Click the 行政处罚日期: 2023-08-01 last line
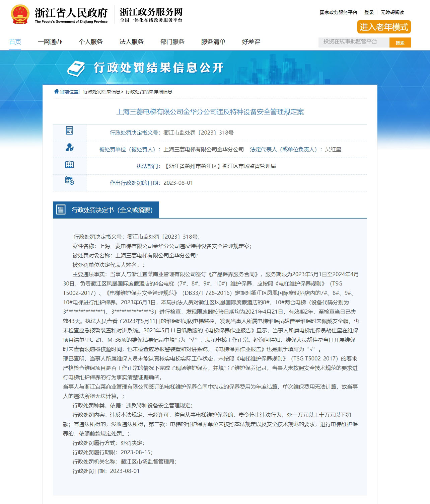The height and width of the screenshot is (504, 430). (x=106, y=471)
